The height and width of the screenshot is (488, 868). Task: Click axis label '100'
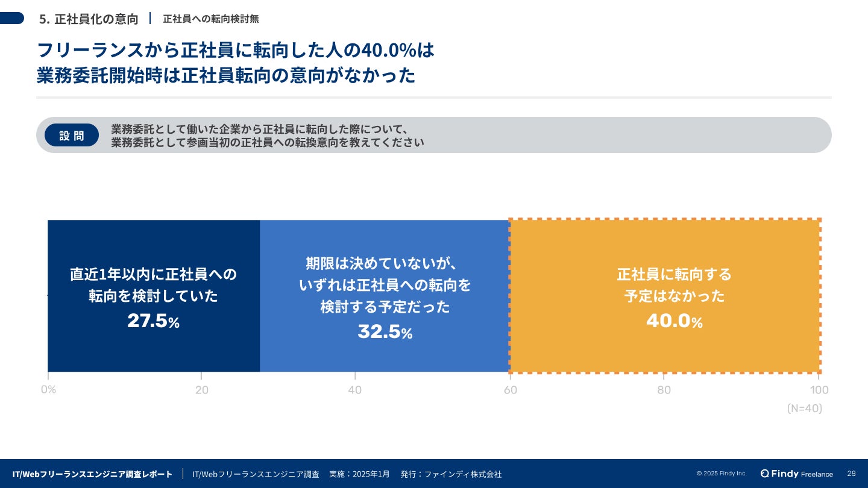click(x=819, y=390)
